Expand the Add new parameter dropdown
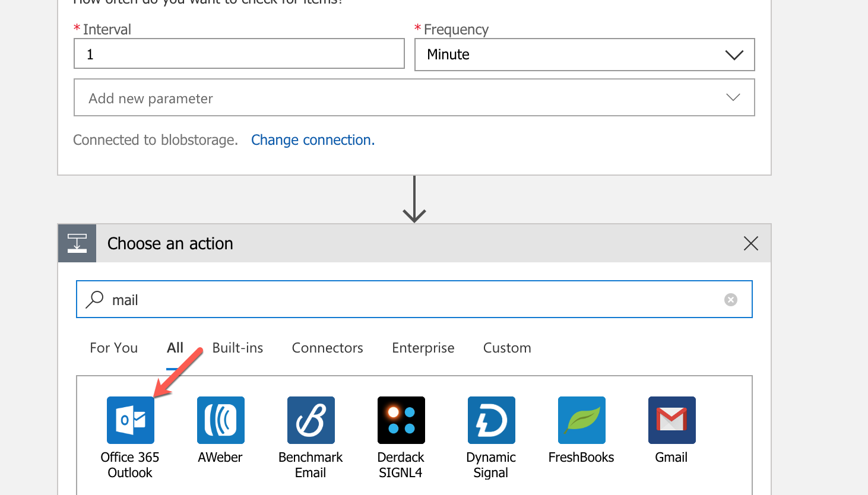 coord(414,97)
